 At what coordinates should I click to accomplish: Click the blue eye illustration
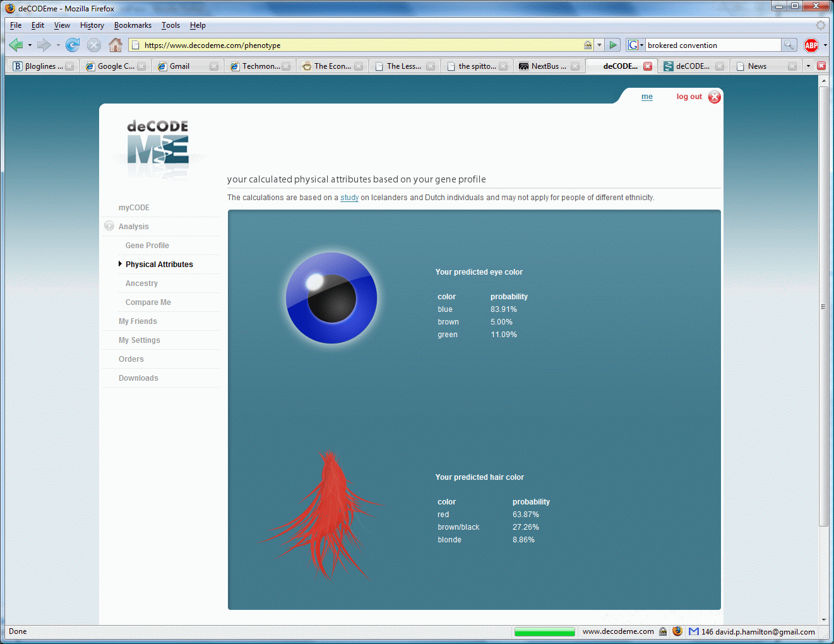(x=331, y=298)
